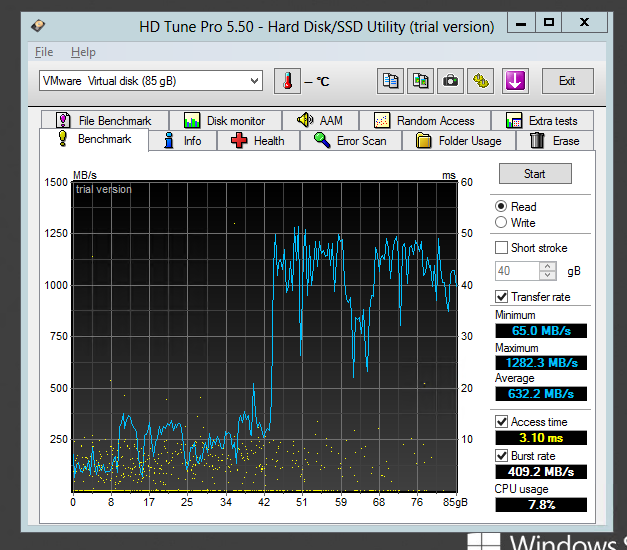Select the Write radio button
The width and height of the screenshot is (627, 550).
click(x=501, y=222)
